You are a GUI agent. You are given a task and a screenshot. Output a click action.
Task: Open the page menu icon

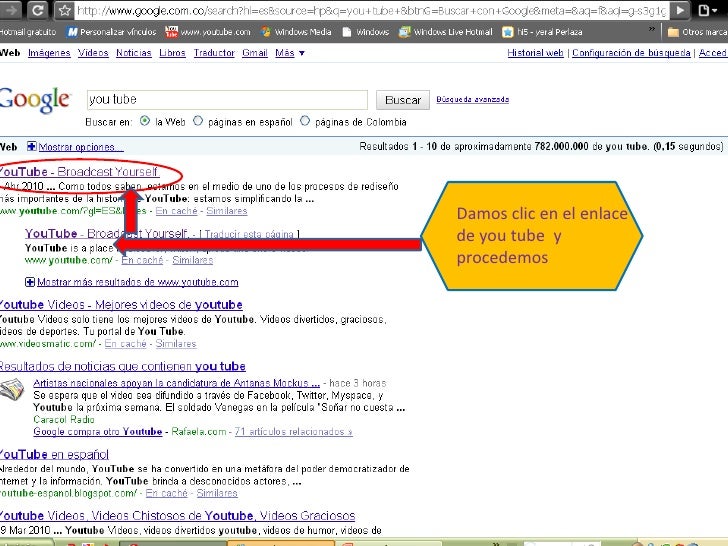pyautogui.click(x=707, y=10)
